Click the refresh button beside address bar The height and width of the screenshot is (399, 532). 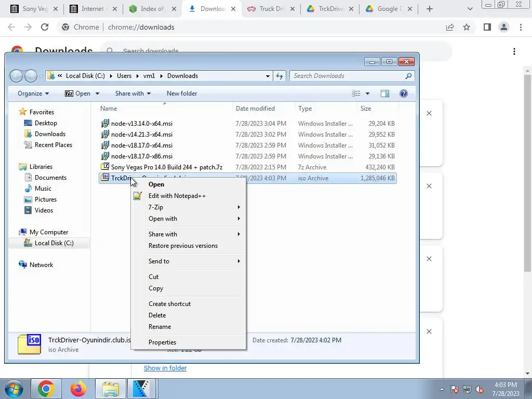click(x=279, y=76)
